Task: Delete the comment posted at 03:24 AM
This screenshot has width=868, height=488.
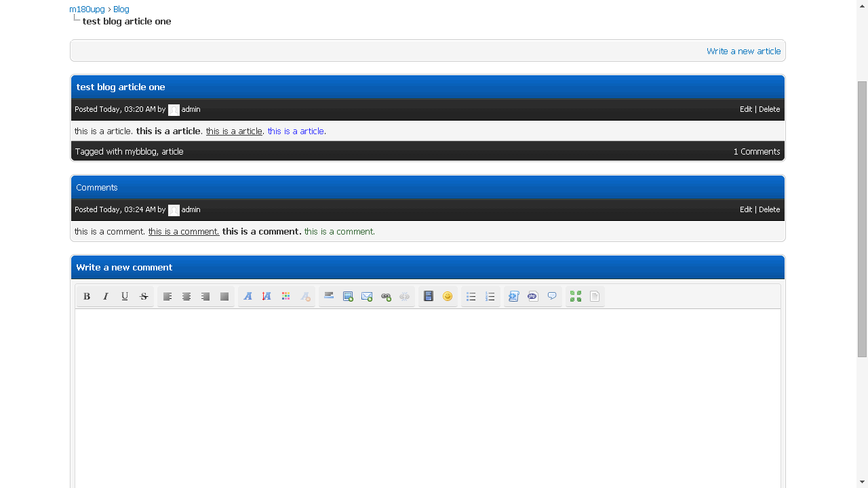Action: (x=769, y=209)
